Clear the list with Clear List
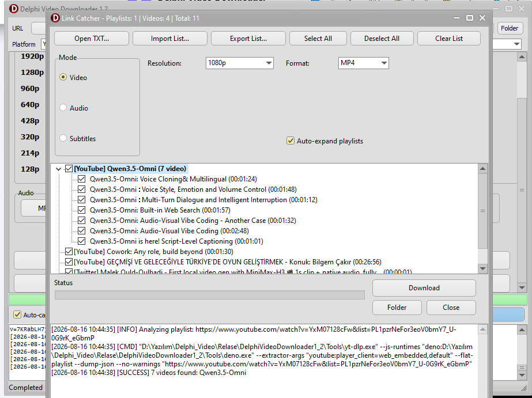Image resolution: width=532 pixels, height=398 pixels. point(449,39)
